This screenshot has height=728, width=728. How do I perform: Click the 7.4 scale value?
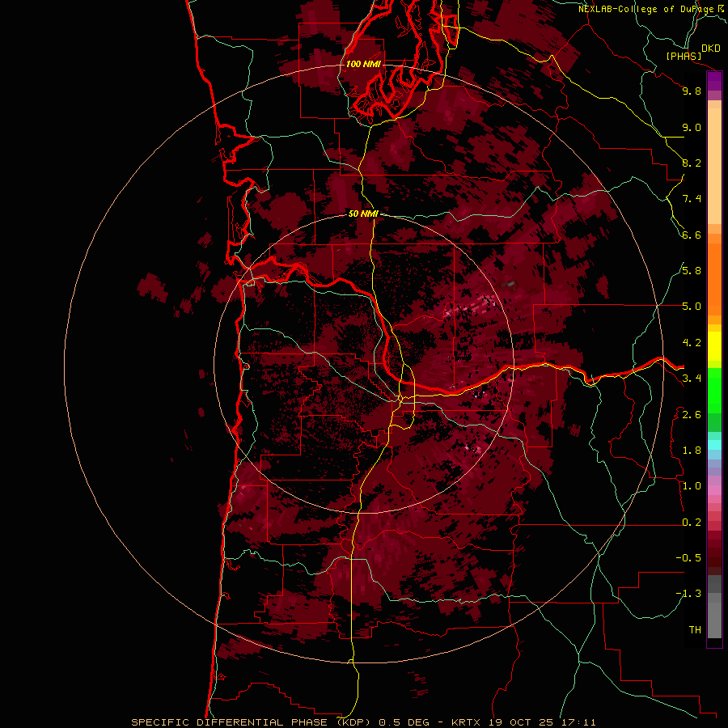pos(692,199)
